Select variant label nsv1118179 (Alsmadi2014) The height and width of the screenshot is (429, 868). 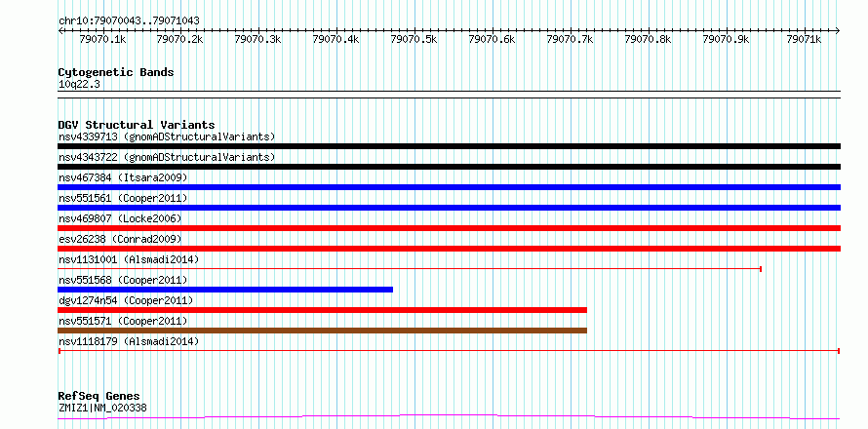[129, 341]
